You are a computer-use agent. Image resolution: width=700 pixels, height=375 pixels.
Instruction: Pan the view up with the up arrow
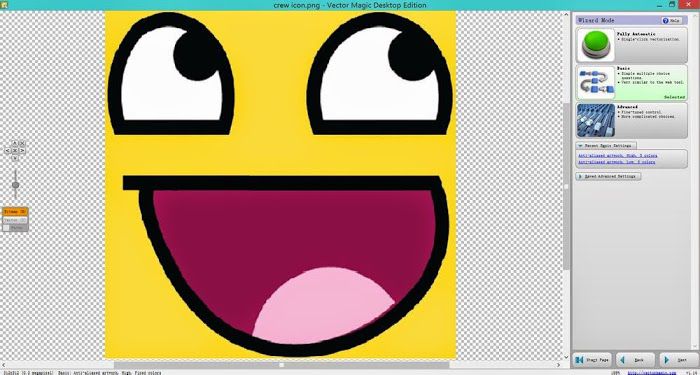click(x=15, y=143)
